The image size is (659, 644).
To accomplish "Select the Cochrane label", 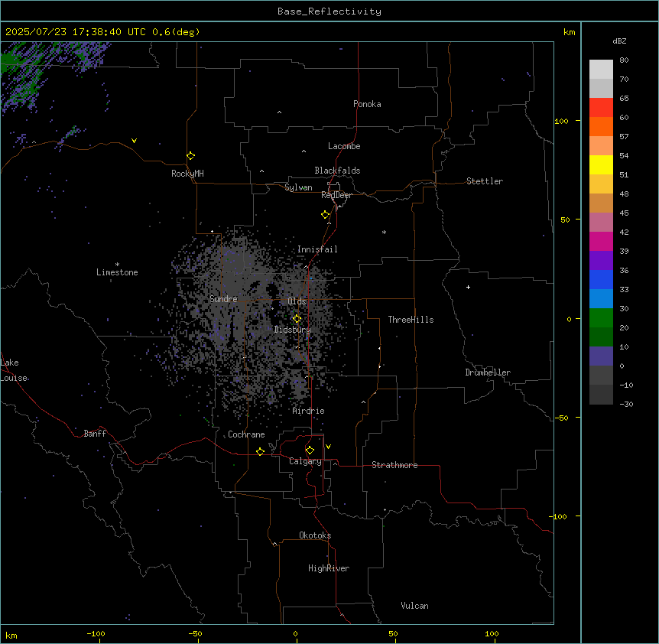I will coord(246,434).
